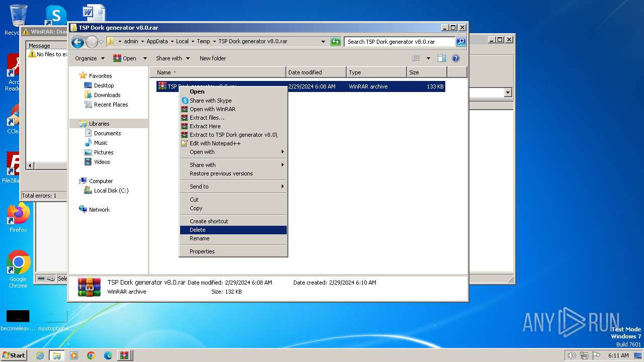
Task: Click the help question mark icon
Action: (x=456, y=58)
